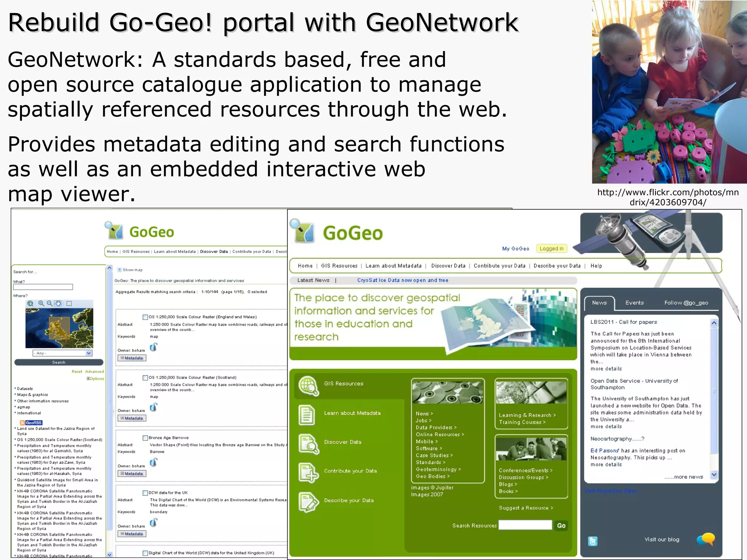Select the zoom in magnifier tool

(41, 303)
